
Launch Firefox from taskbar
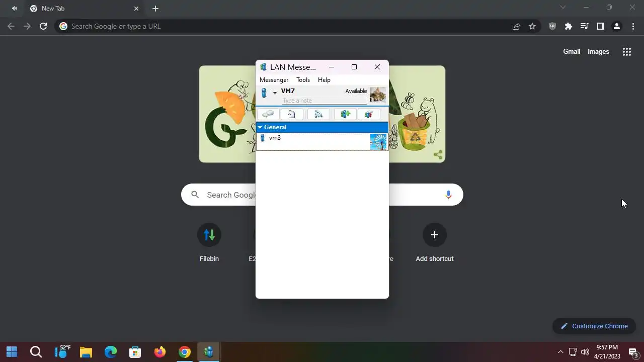tap(160, 352)
